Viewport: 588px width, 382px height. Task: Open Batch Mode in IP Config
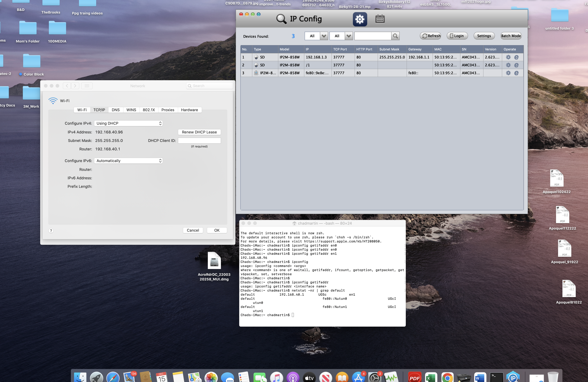[x=511, y=36]
